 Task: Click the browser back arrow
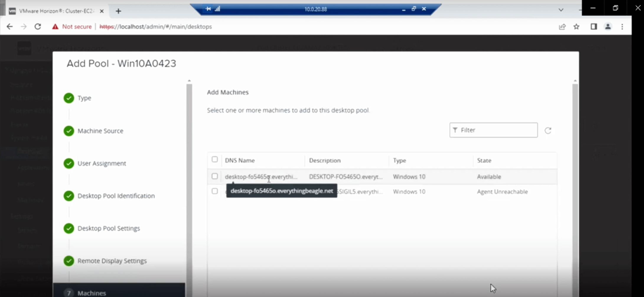tap(10, 26)
